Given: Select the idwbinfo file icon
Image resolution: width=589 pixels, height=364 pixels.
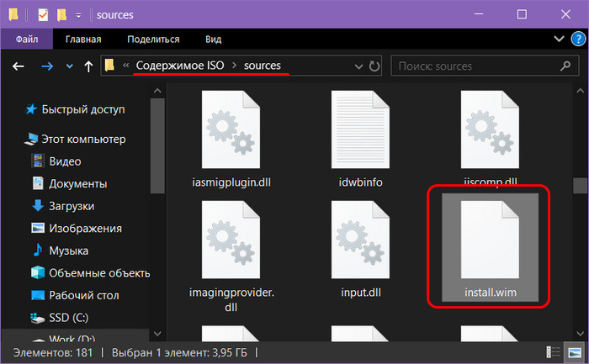Looking at the screenshot, I should (360, 129).
